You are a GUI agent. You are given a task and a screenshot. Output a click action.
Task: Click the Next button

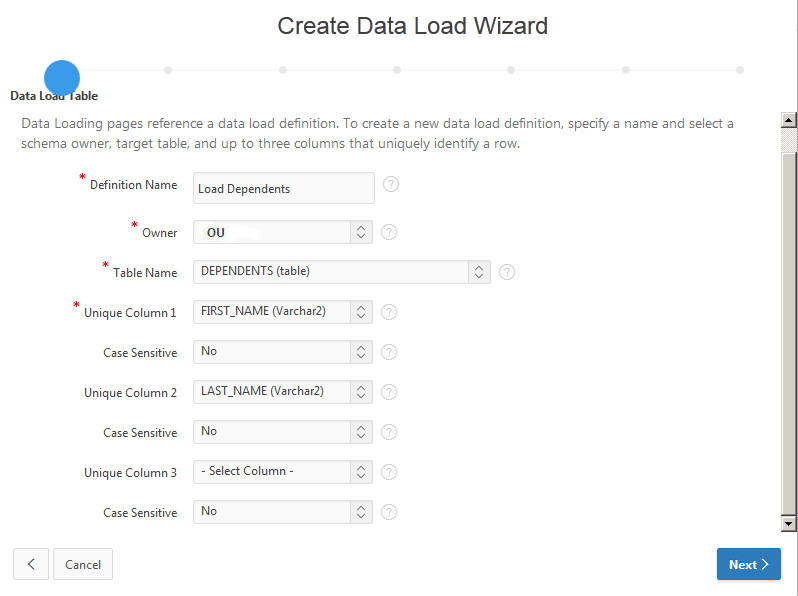(x=748, y=564)
